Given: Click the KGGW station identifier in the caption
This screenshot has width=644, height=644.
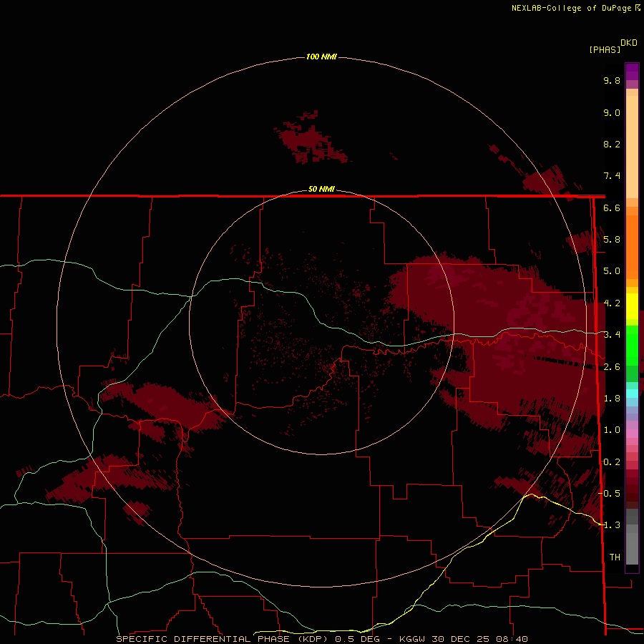Looking at the screenshot, I should coord(412,639).
